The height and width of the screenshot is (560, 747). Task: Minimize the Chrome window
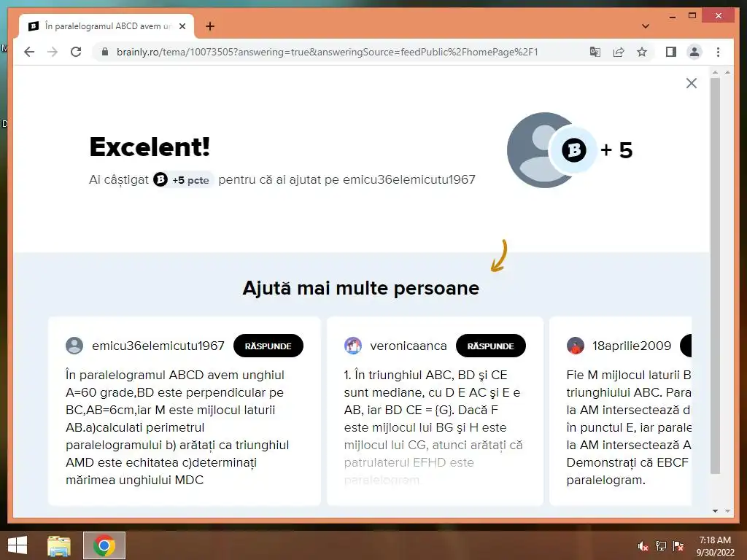click(672, 16)
